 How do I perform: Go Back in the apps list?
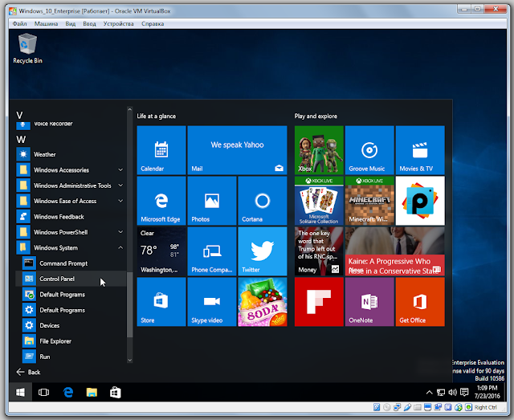[x=28, y=372]
